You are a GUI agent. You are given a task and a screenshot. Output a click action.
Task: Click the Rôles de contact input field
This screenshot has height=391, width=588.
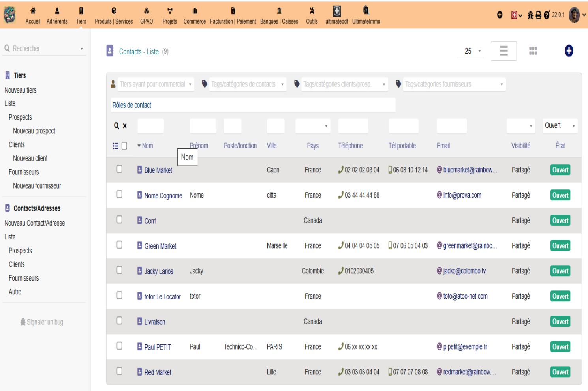tap(253, 105)
